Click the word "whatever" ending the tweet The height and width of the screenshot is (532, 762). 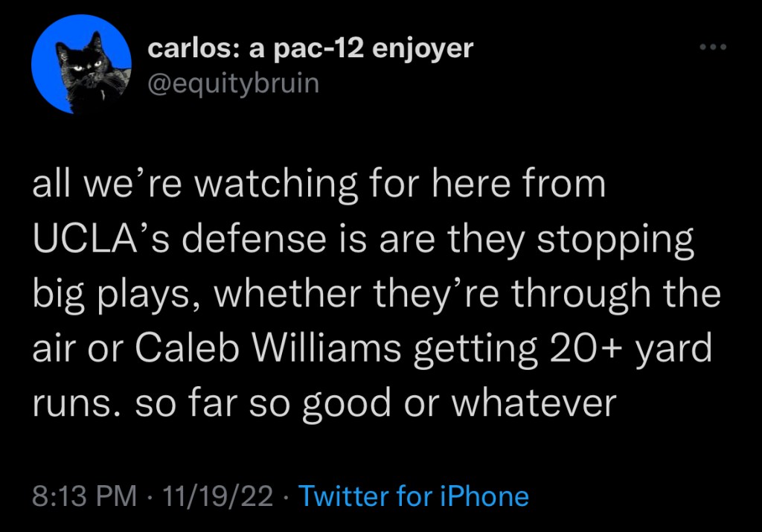(x=535, y=402)
